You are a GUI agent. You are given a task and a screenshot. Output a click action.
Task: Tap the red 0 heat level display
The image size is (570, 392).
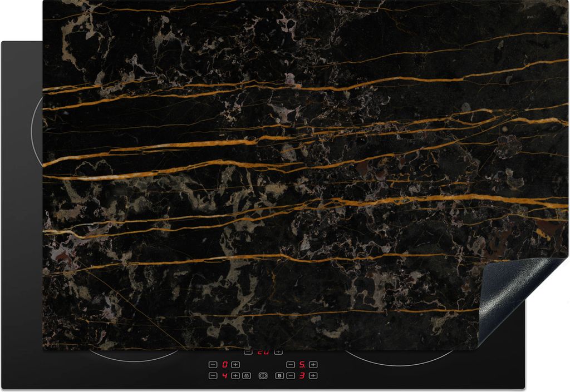pyautogui.click(x=224, y=365)
